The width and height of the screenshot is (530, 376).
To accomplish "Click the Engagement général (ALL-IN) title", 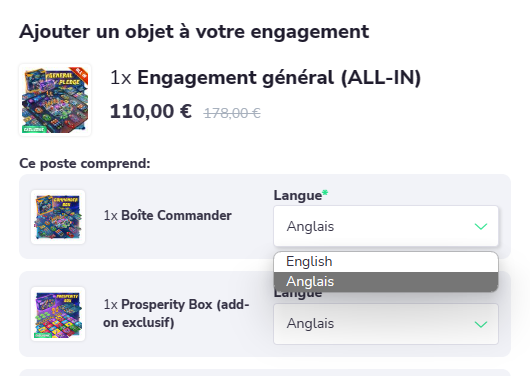I will 279,77.
